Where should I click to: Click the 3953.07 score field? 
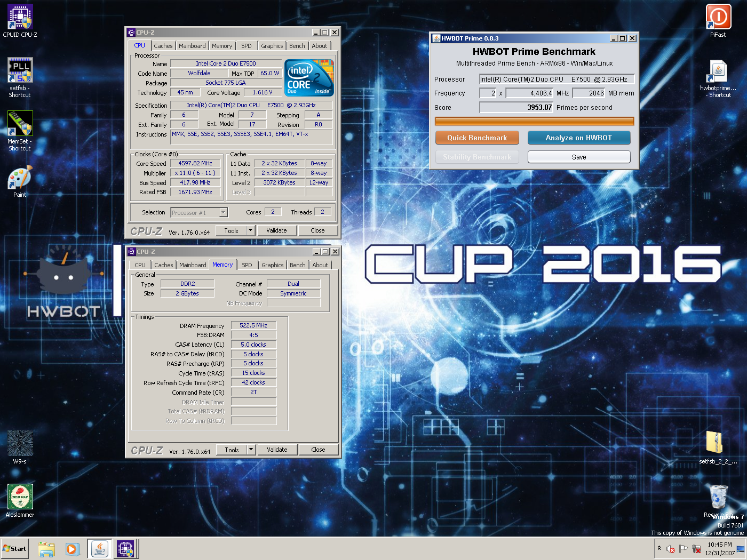(x=516, y=107)
